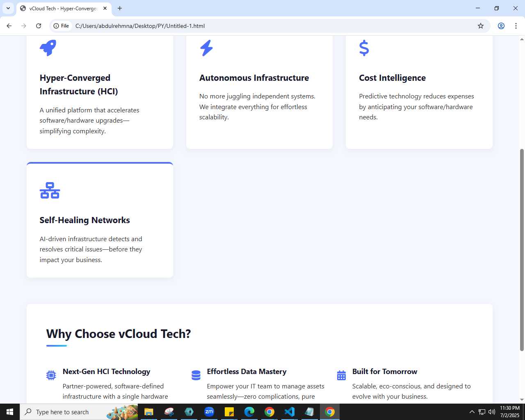Click text 'Predictive technology reduces expenses'
Viewport: 525px width, 420px height.
coord(416,96)
